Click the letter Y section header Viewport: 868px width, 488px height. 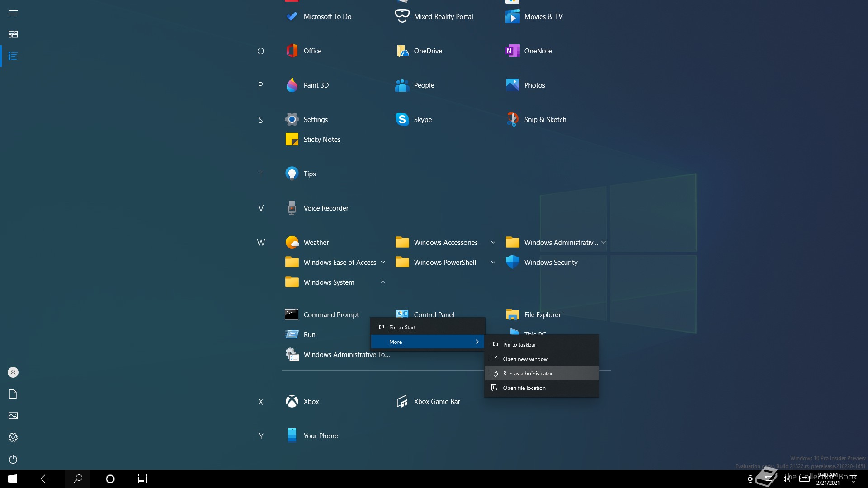261,436
